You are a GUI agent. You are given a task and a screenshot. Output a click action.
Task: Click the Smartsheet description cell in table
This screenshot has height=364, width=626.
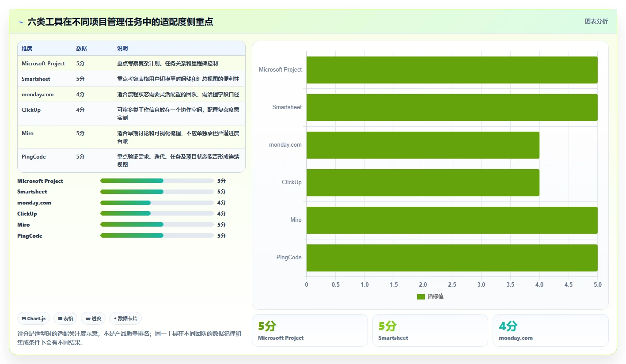coord(178,79)
